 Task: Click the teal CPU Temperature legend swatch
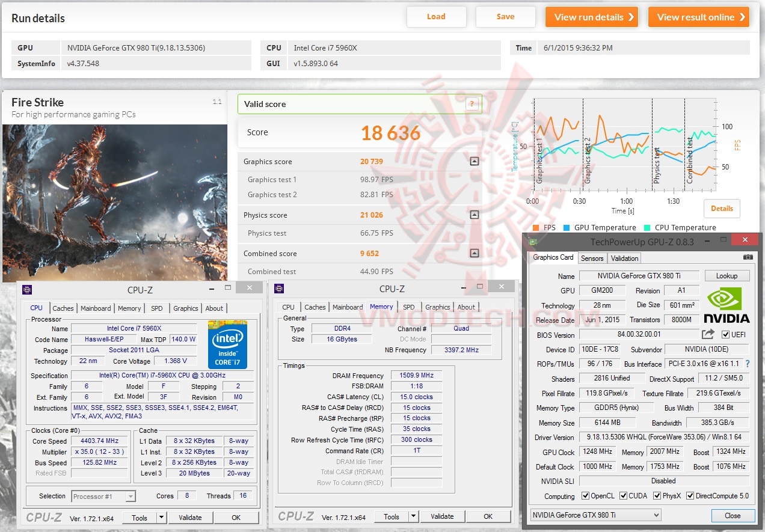pos(648,228)
